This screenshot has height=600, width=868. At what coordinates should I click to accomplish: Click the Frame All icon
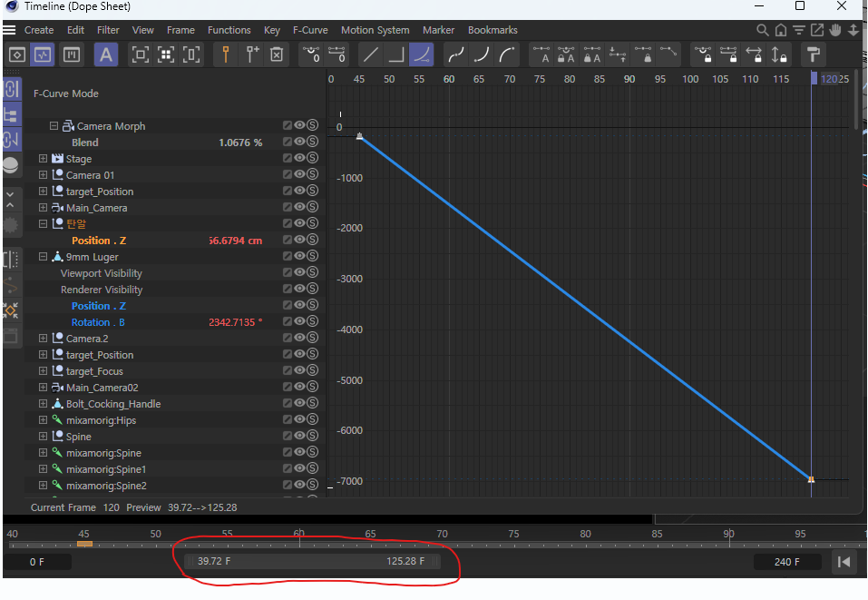(141, 54)
